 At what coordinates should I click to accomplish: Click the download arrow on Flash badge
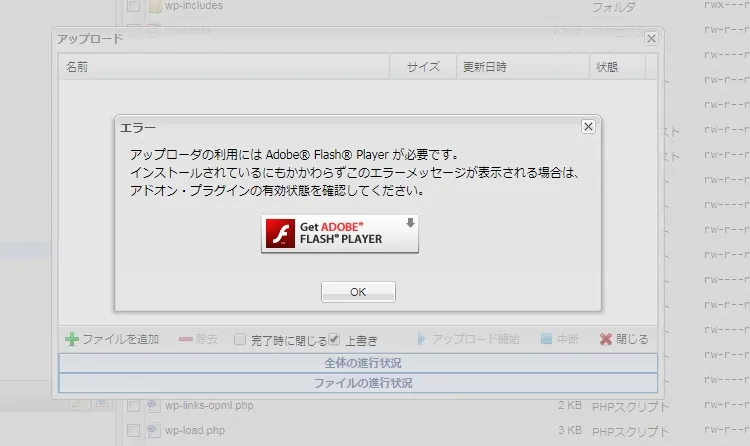[410, 223]
